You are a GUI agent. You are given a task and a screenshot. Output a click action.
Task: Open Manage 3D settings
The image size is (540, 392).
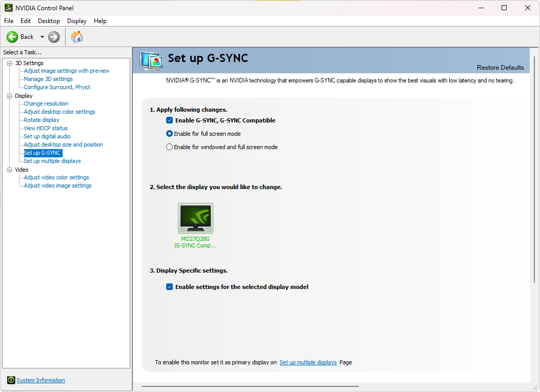pos(48,79)
